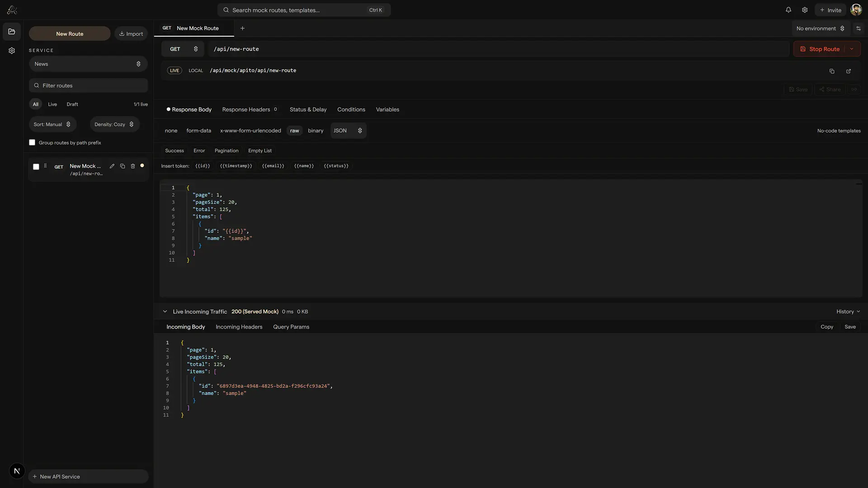Switch to Response Body tab
This screenshot has width=868, height=488.
coord(189,109)
